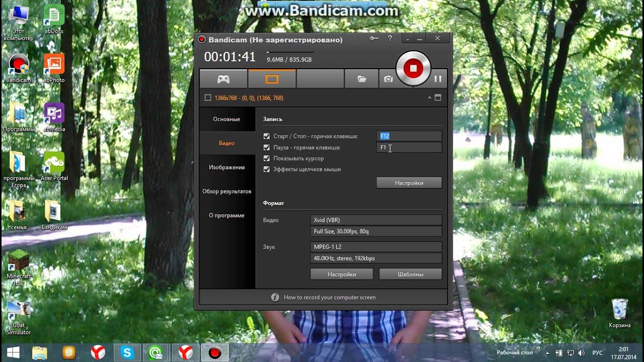Screen dimensions: 644x362
Task: Open the Корзина recycle bin
Action: (619, 313)
